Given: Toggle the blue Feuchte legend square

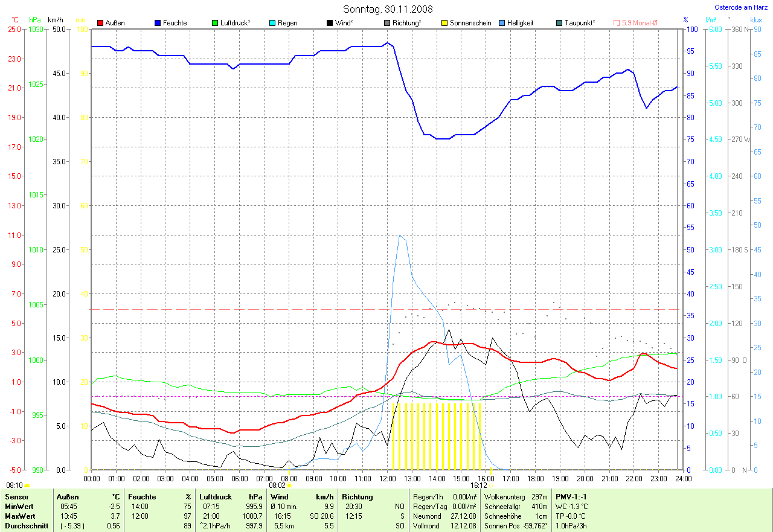Looking at the screenshot, I should click(158, 23).
